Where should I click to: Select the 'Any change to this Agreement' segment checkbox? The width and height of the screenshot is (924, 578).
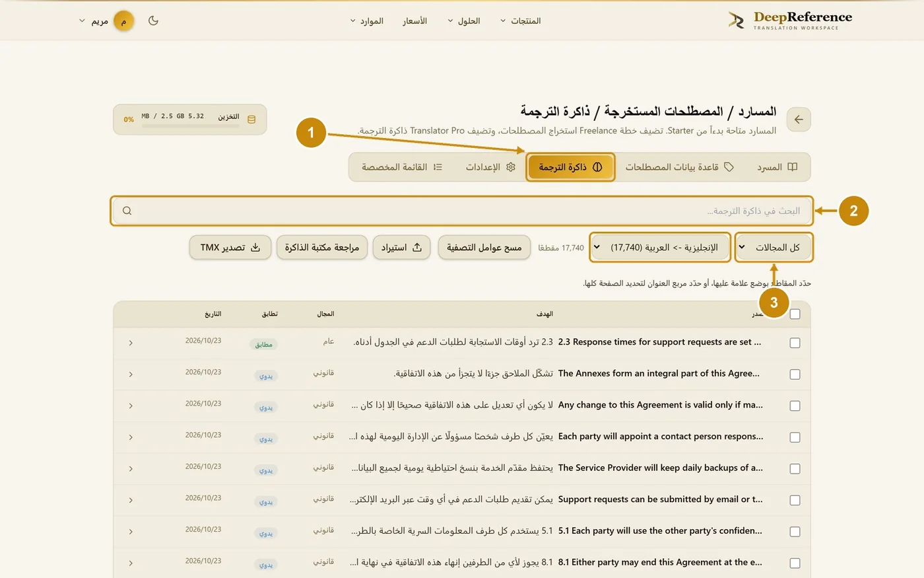click(795, 406)
